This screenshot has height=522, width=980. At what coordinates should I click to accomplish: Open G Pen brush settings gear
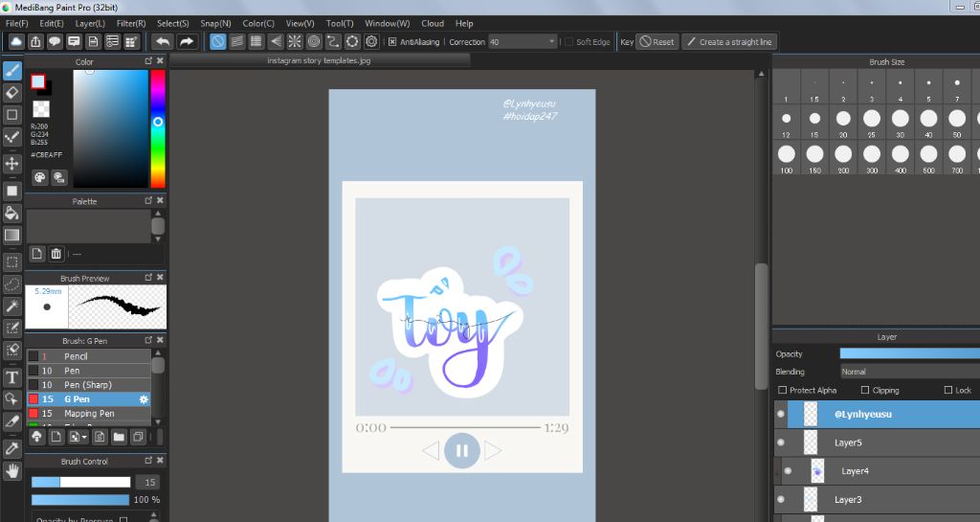pos(144,399)
